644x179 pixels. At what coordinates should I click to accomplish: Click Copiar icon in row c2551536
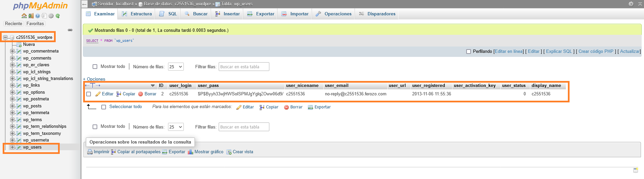(119, 94)
